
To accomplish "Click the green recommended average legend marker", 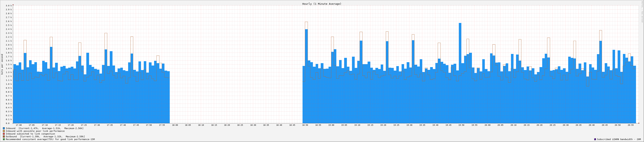I will (x=4, y=139).
